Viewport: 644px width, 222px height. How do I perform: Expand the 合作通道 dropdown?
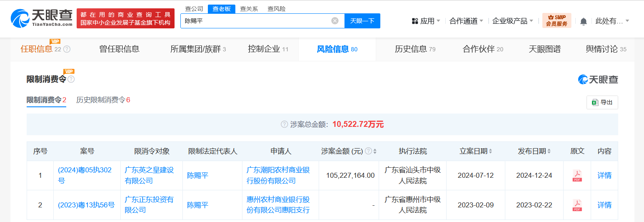coord(466,21)
